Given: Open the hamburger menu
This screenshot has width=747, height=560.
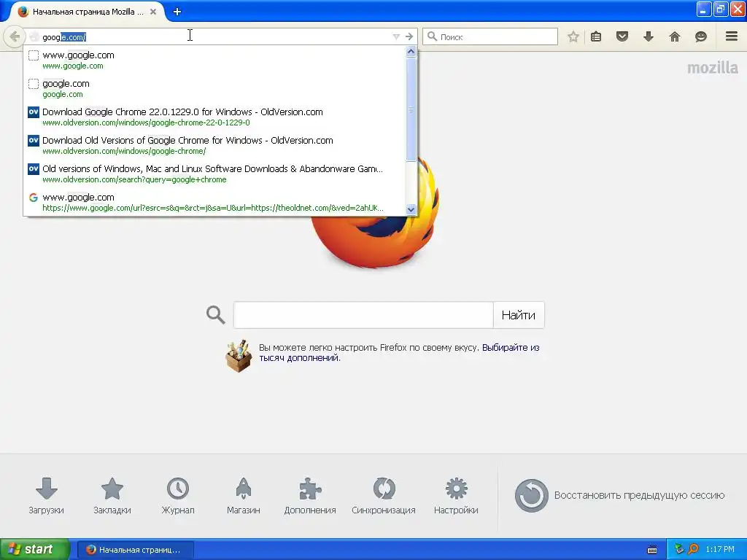Looking at the screenshot, I should point(732,36).
